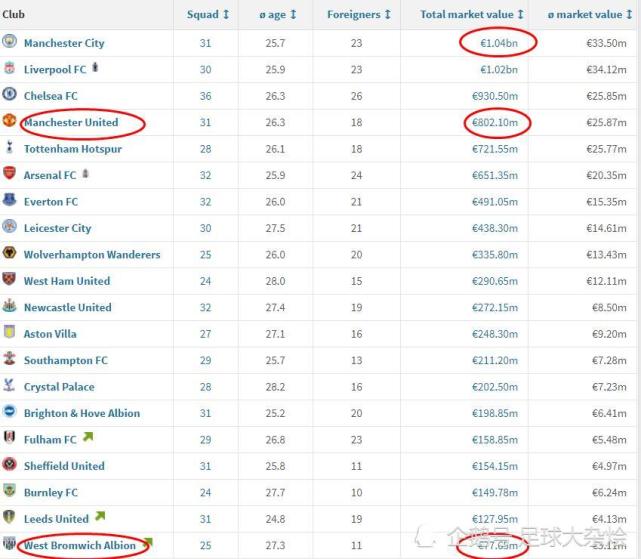Click the Sheffield United club crest
Screen dimensions: 641x559
pos(9,464)
